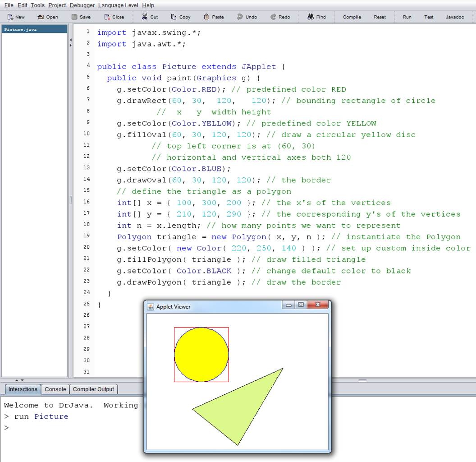Click the New file icon in toolbar
The height and width of the screenshot is (462, 476).
point(10,17)
